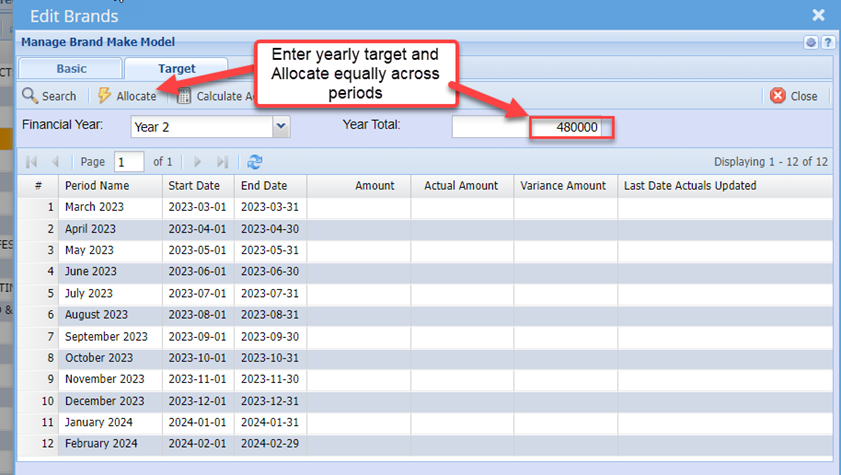Click end date 2023-06-30 cell
Screen dimensions: 841x475
(270, 271)
